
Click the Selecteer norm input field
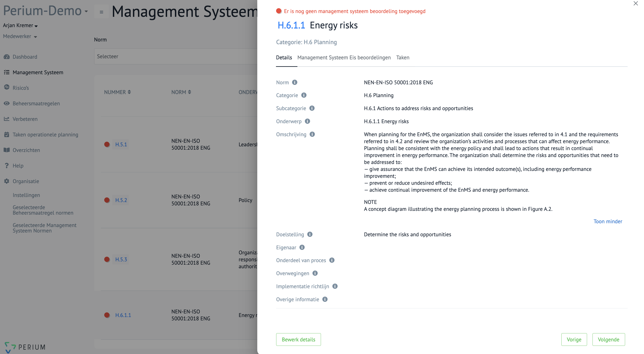click(x=175, y=57)
